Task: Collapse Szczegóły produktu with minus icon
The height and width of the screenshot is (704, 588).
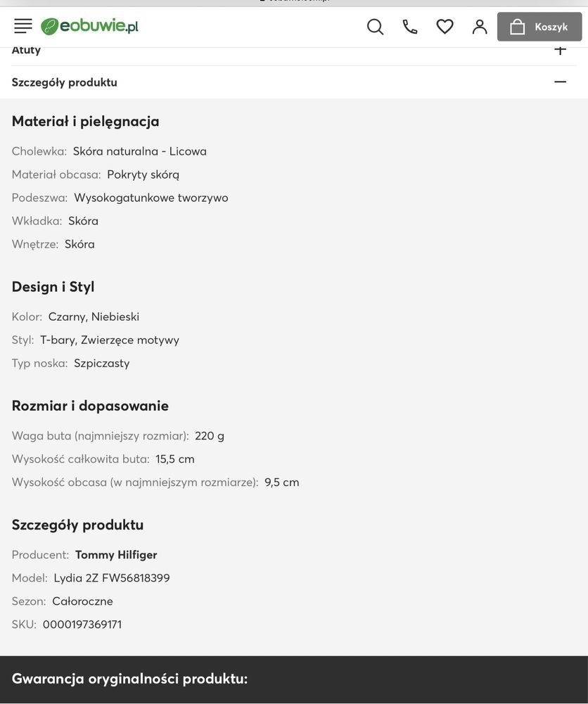Action: [x=560, y=82]
